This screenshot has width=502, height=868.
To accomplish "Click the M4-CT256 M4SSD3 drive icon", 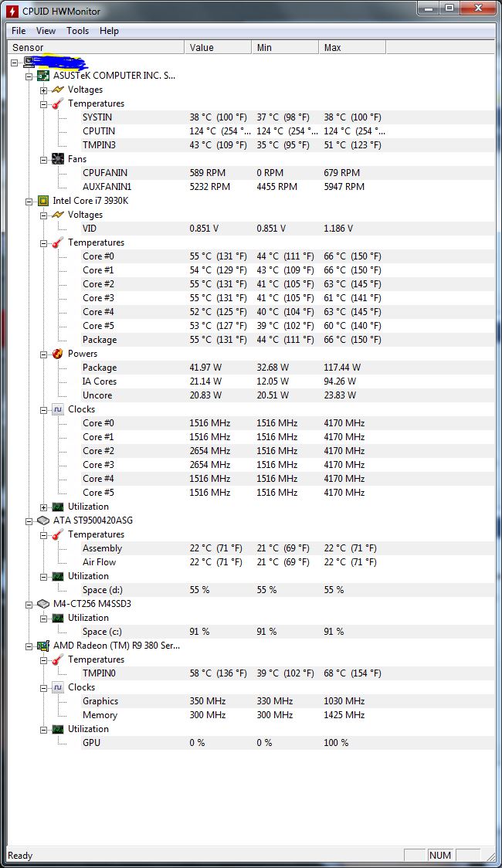I will pos(43,604).
